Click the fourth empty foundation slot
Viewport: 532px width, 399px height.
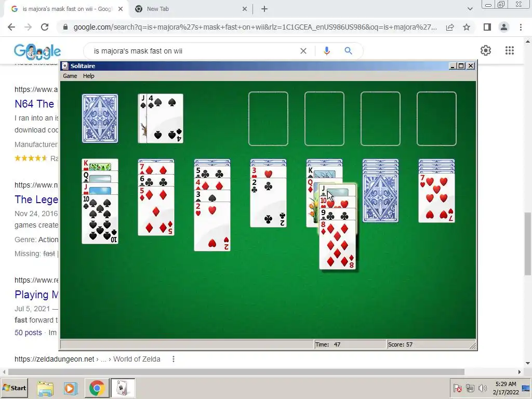click(x=436, y=118)
